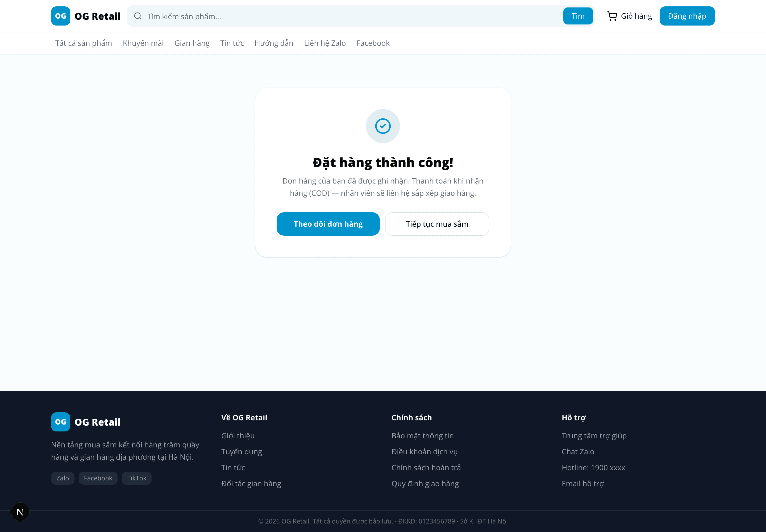Click OG Retail brand name in header
766x532 pixels.
tap(97, 16)
